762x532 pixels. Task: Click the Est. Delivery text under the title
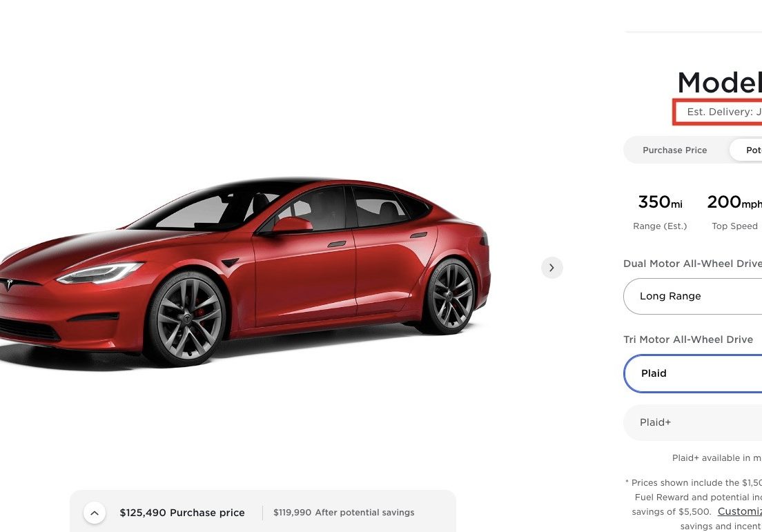pyautogui.click(x=724, y=112)
